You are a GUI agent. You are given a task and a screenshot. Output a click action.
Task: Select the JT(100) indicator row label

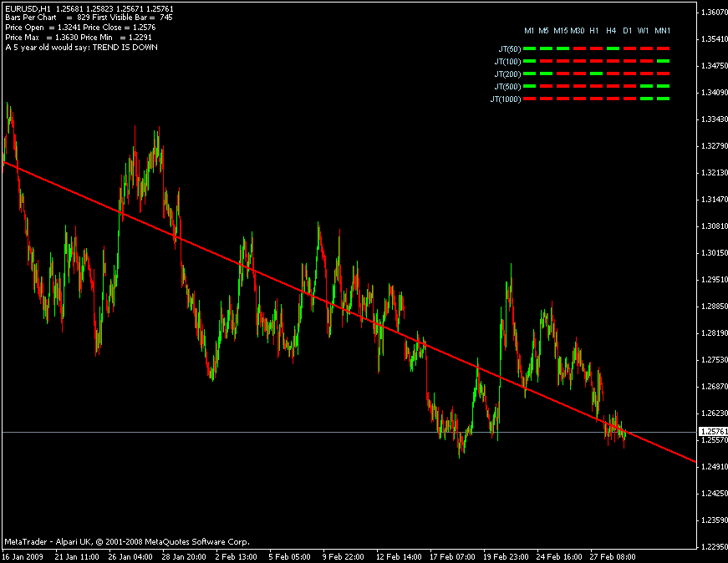click(x=507, y=61)
